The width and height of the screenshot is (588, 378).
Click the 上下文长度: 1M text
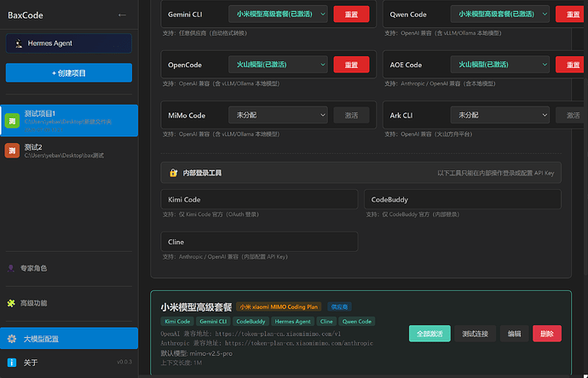(182, 363)
